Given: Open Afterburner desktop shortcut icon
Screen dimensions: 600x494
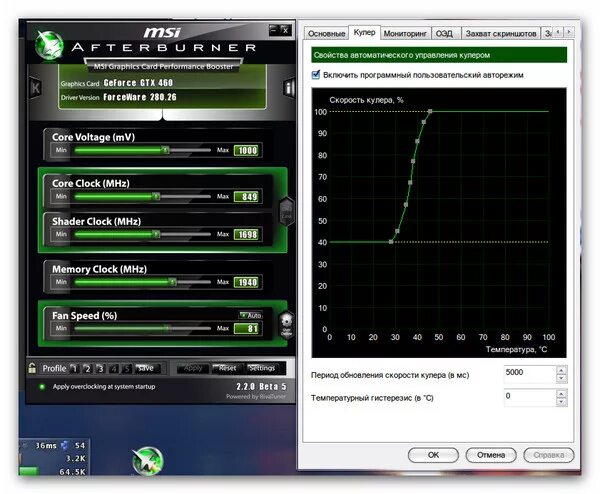Looking at the screenshot, I should click(x=147, y=461).
